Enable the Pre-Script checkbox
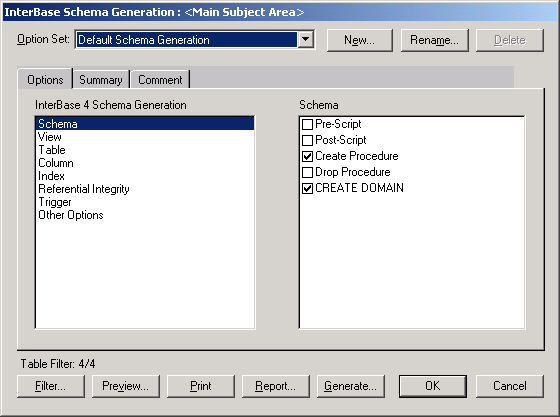 click(x=308, y=124)
